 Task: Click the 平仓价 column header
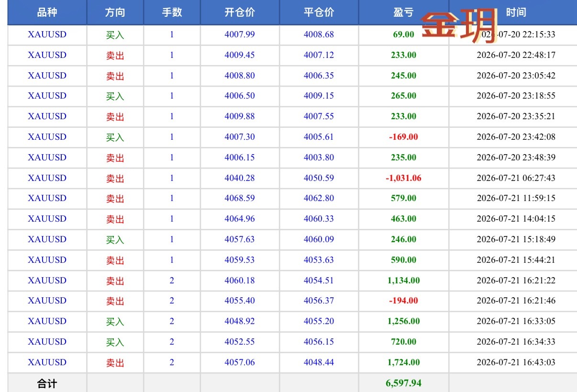point(319,12)
